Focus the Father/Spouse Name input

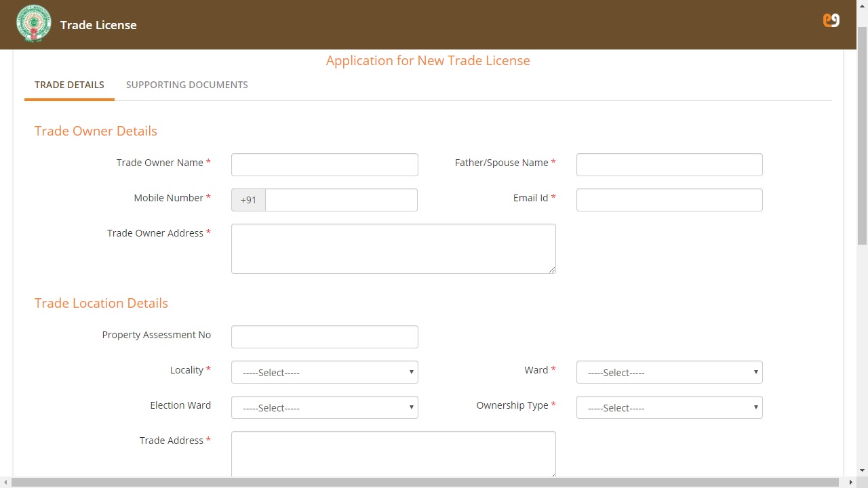coord(669,165)
